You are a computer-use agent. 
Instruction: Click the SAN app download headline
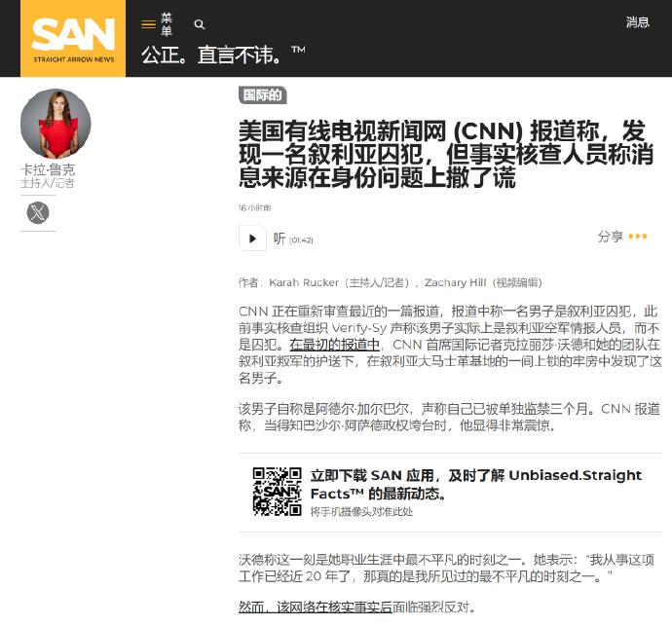pos(475,484)
